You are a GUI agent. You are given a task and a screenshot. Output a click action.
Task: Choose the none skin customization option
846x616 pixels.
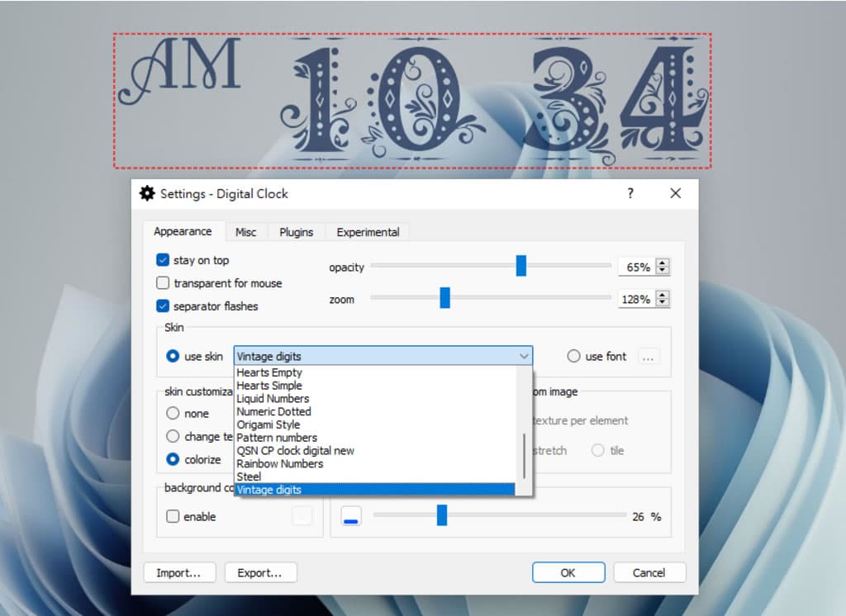[173, 413]
